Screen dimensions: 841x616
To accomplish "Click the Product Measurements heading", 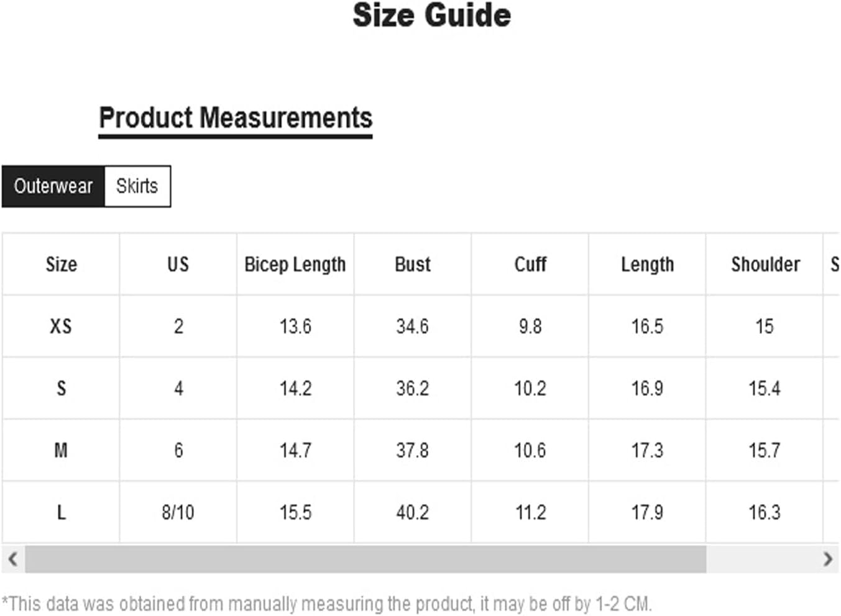I will 236,118.
